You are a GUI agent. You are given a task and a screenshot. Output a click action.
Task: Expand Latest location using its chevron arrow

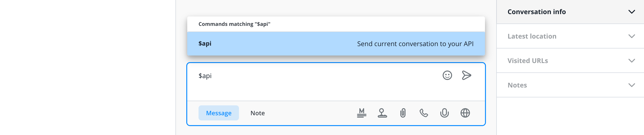point(632,36)
